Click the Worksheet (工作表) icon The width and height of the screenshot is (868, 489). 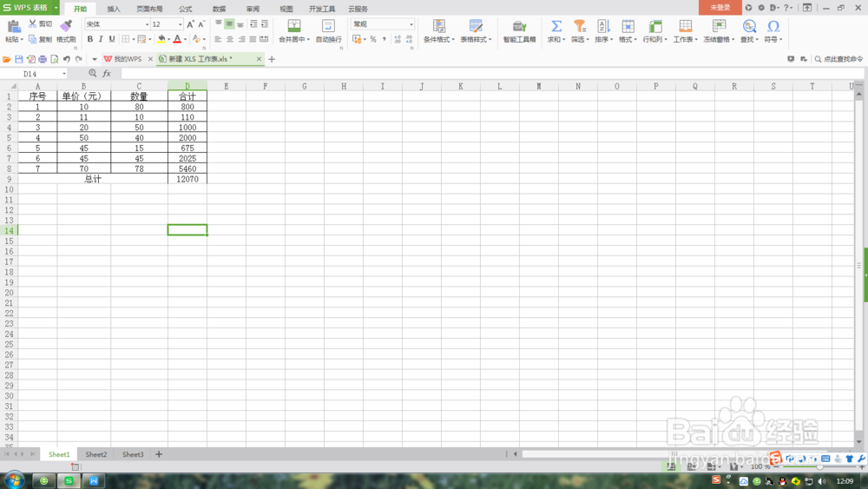[686, 26]
